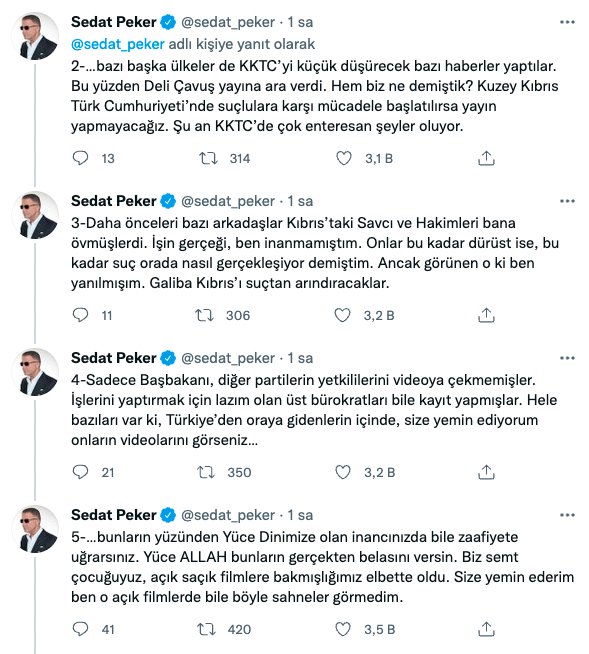Open more options for the tweet numbered 2

click(567, 22)
